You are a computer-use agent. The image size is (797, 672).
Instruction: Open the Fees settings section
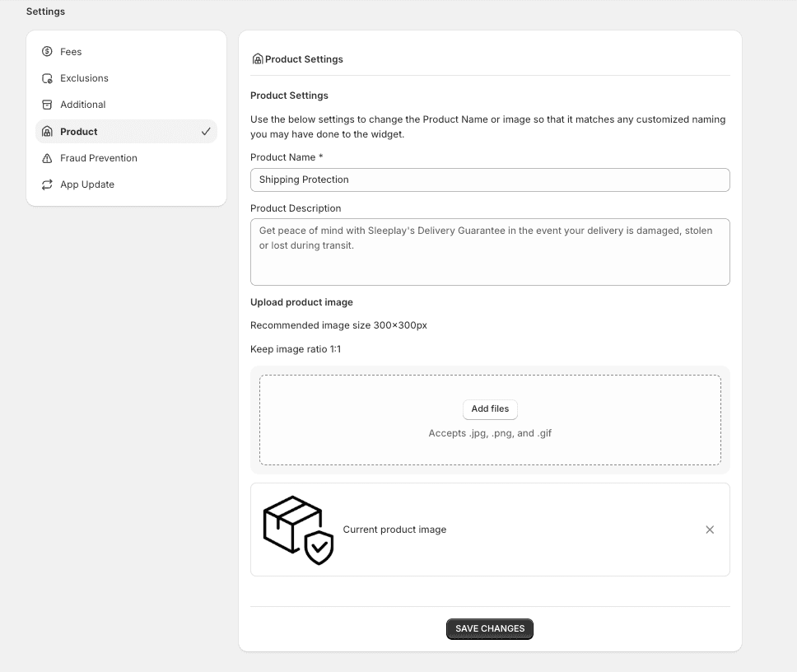126,52
